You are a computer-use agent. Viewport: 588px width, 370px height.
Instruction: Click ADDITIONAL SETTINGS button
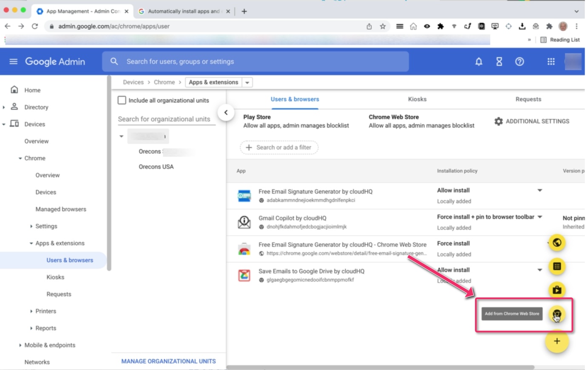(532, 121)
